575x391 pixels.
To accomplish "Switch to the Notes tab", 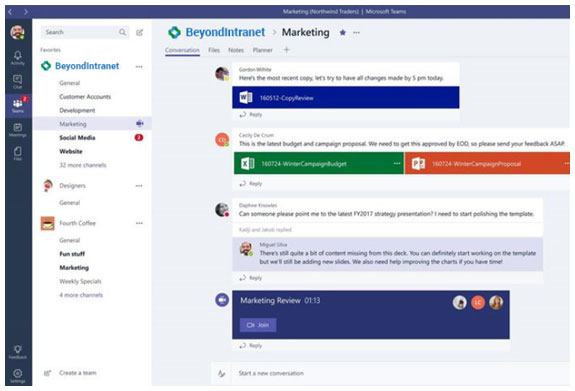I will pyautogui.click(x=236, y=50).
